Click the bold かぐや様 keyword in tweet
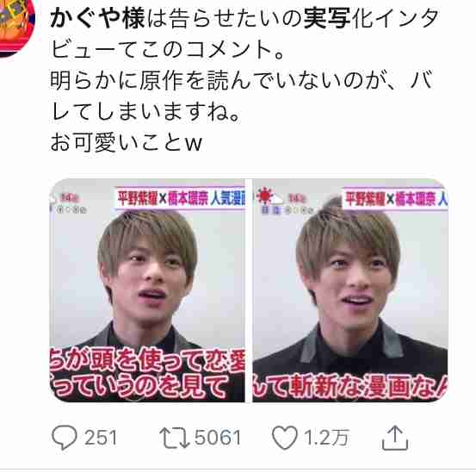Viewport: 476px width, 473px height. (97, 18)
